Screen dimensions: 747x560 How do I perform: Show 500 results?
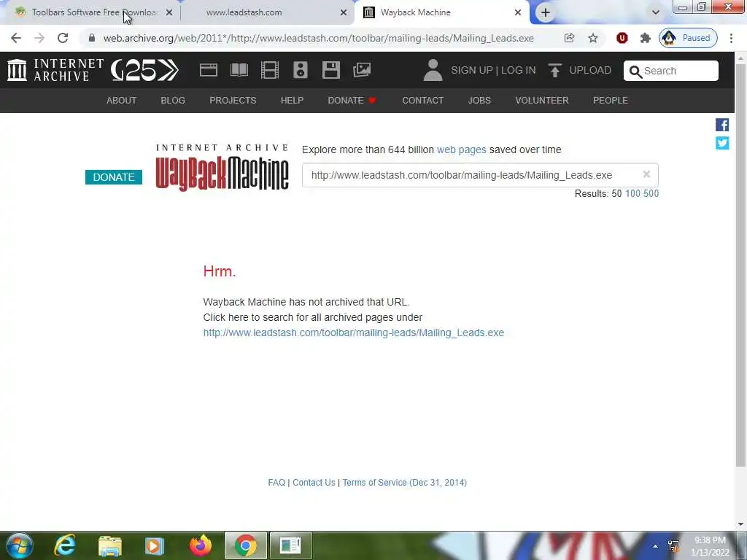pos(651,193)
